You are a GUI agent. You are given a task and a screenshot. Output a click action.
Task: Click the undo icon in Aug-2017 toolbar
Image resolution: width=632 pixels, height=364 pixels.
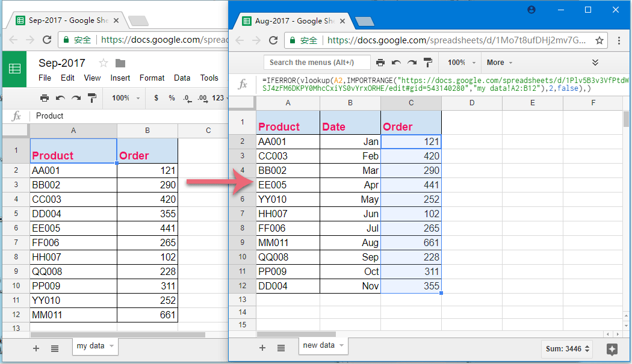pos(396,63)
